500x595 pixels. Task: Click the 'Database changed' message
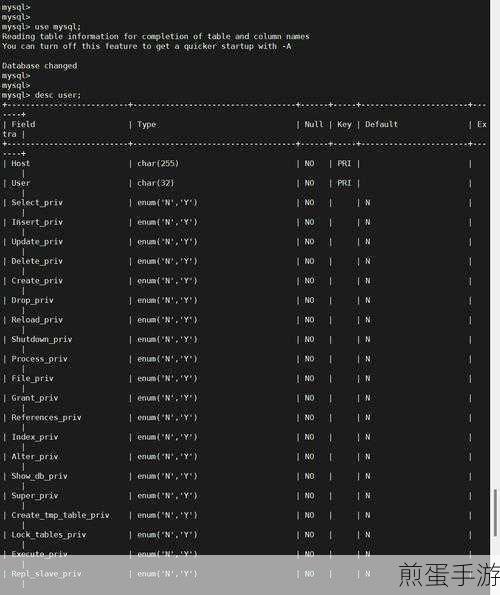click(x=39, y=66)
